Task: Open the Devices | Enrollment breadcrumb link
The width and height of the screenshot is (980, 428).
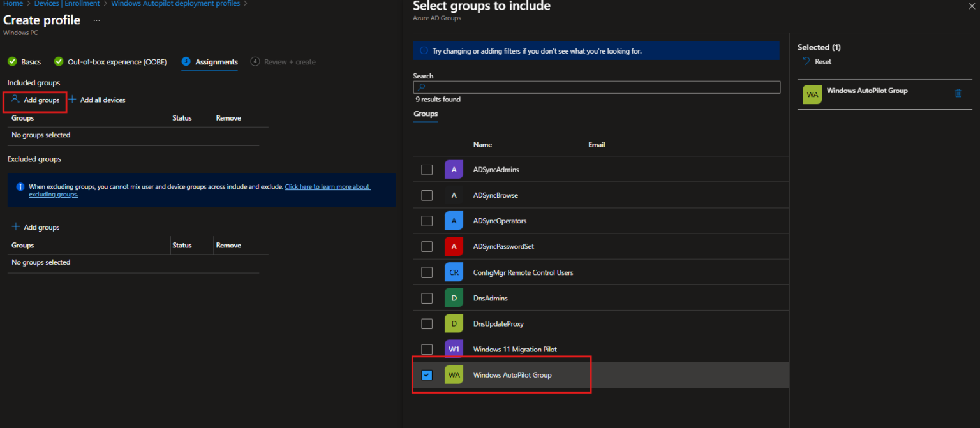Action: [66, 3]
